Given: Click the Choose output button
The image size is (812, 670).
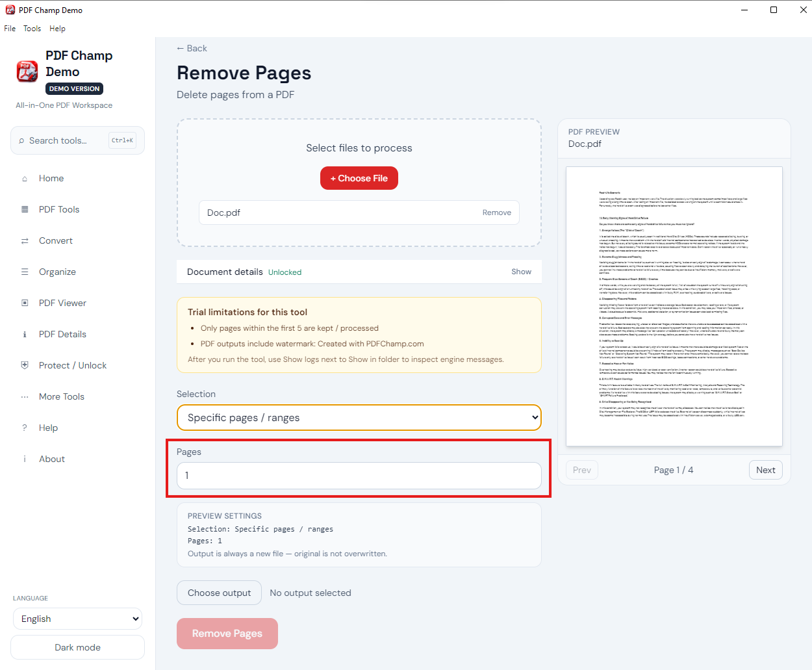Looking at the screenshot, I should pos(219,593).
